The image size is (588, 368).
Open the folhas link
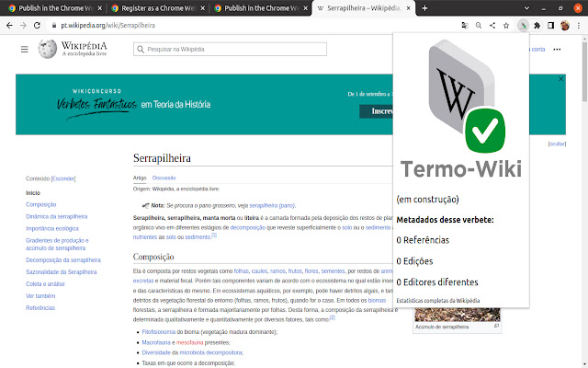[x=241, y=271]
